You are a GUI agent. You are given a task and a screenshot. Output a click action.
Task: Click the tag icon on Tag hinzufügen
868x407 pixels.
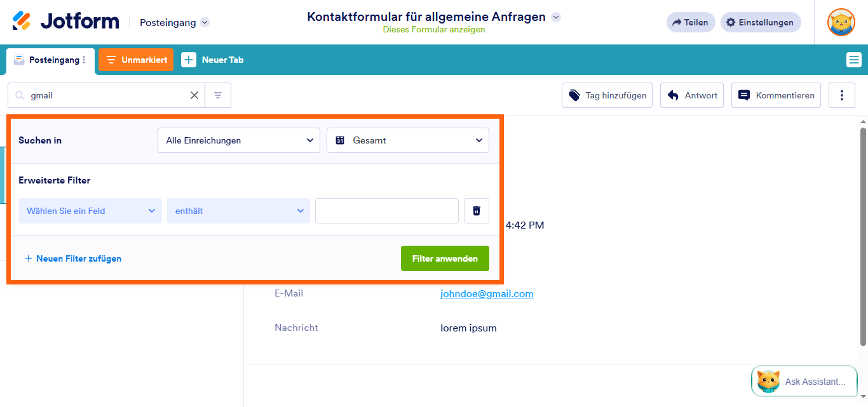(x=574, y=95)
